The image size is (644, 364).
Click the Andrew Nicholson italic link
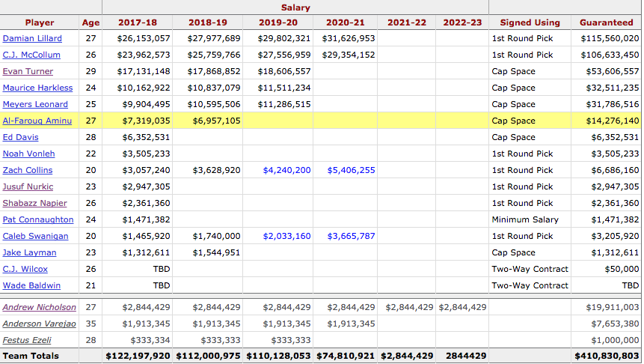coord(39,307)
